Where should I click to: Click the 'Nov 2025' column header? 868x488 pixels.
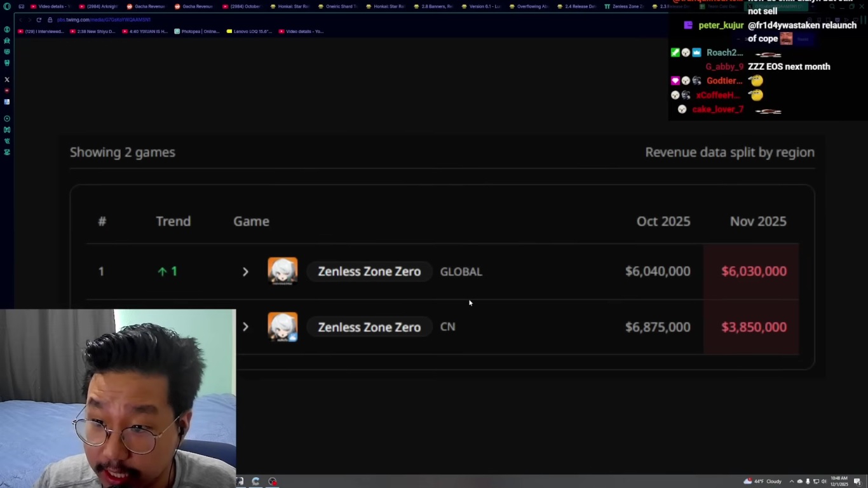click(758, 221)
